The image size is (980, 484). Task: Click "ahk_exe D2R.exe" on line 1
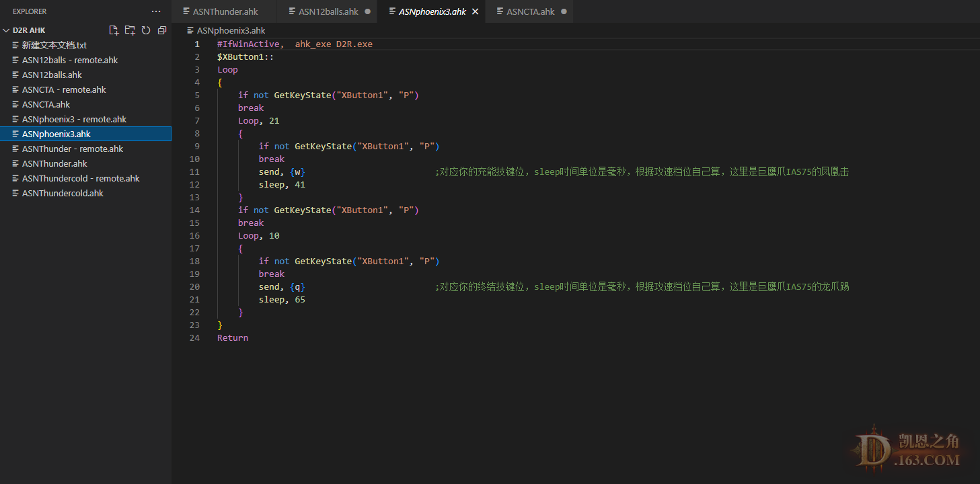pyautogui.click(x=334, y=44)
